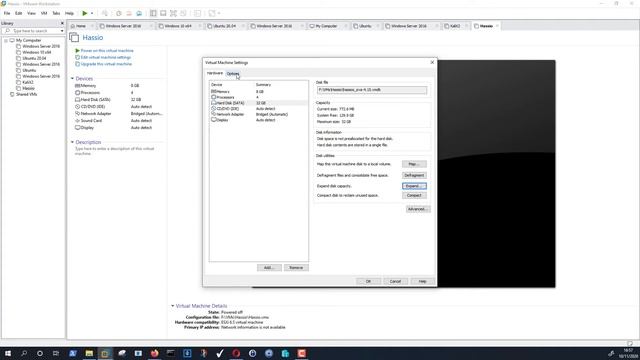
Task: Open File Explorer from taskbar
Action: pos(89,353)
